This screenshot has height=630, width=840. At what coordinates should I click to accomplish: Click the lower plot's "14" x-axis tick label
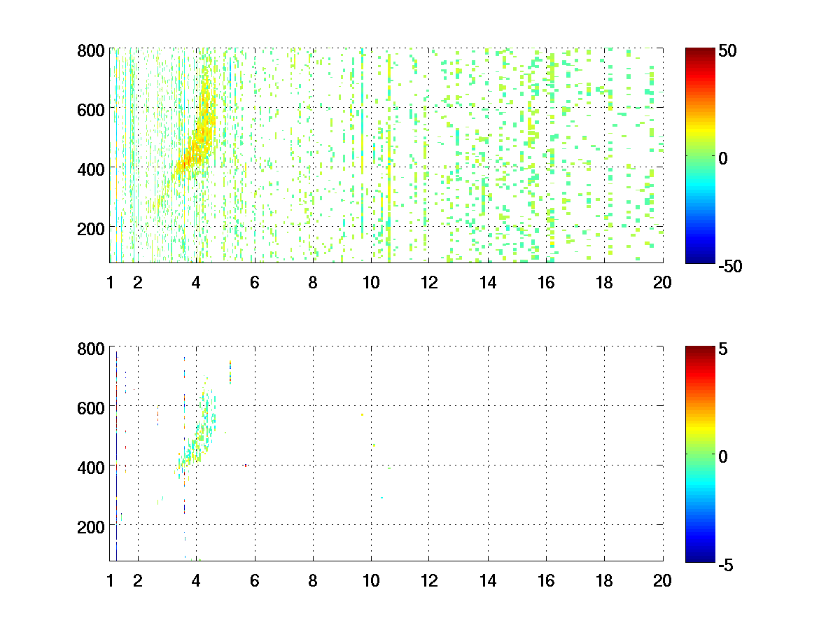pyautogui.click(x=488, y=581)
